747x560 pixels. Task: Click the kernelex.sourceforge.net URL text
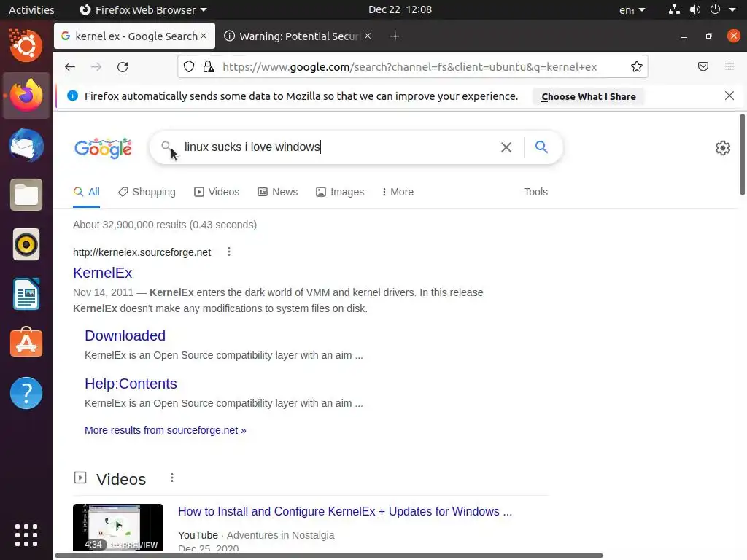click(142, 252)
